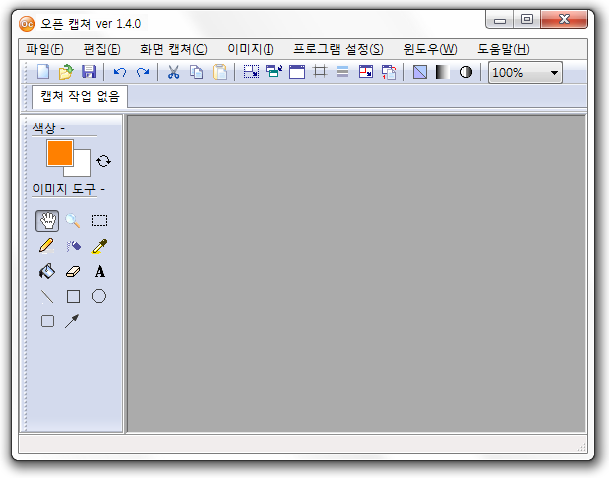Viewport: 609px width, 478px height.
Task: Collapse the 색상 panel section
Action: pyautogui.click(x=64, y=128)
